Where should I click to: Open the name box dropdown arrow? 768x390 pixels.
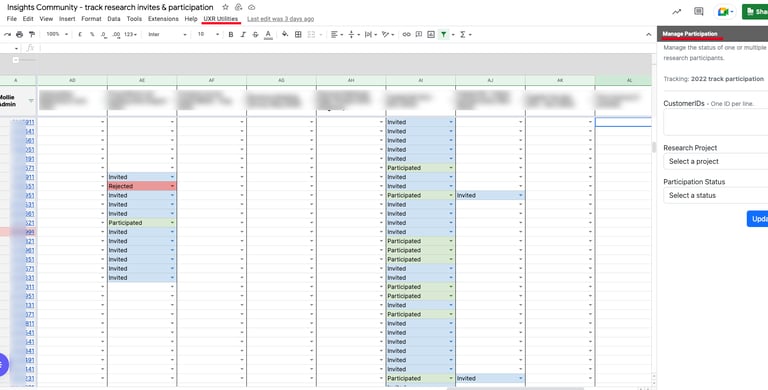click(x=16, y=48)
